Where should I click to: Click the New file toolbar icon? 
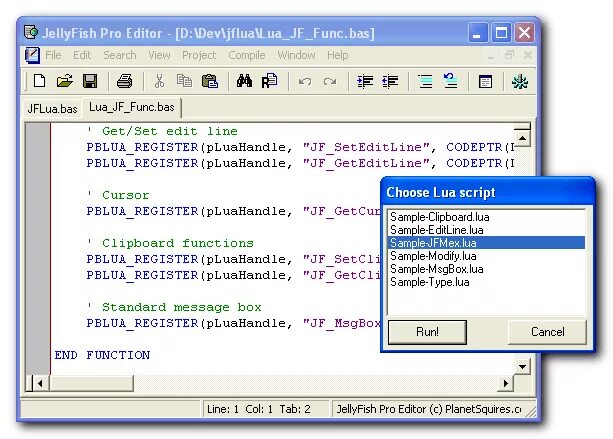39,81
